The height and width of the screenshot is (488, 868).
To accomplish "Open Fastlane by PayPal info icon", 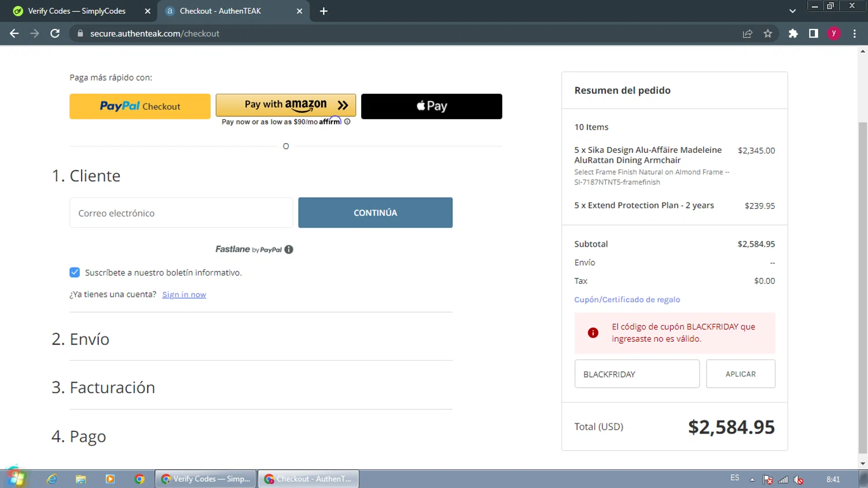I will [x=289, y=249].
